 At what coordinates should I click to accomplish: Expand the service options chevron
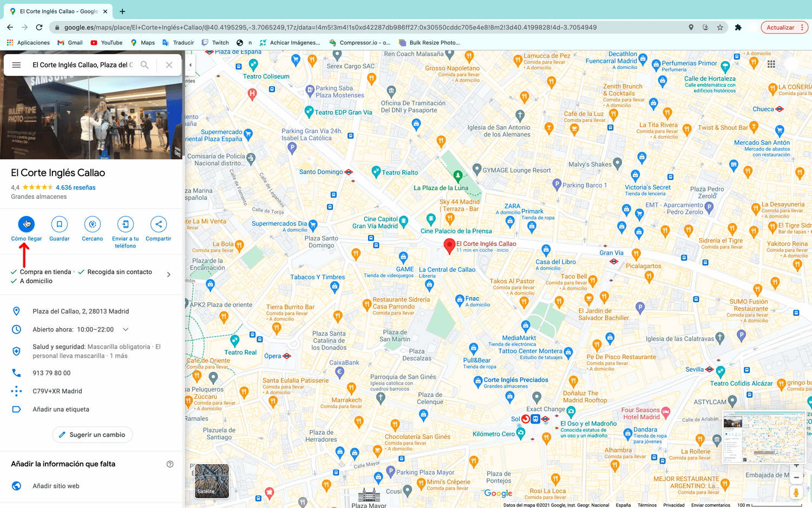169,275
